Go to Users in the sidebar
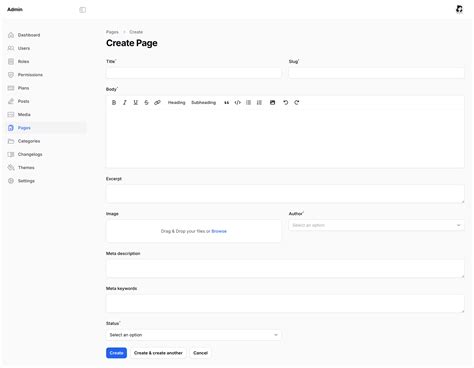474x368 pixels. (x=46, y=48)
